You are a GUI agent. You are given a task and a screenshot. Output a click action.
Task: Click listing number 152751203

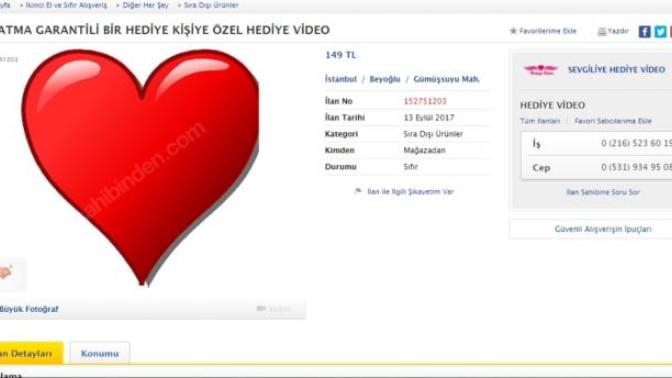coord(425,101)
